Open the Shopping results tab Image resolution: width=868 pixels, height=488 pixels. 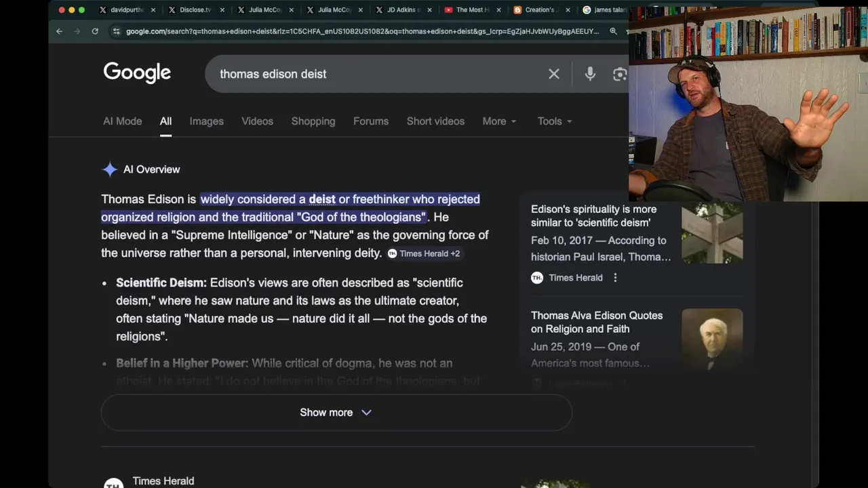[x=313, y=121]
